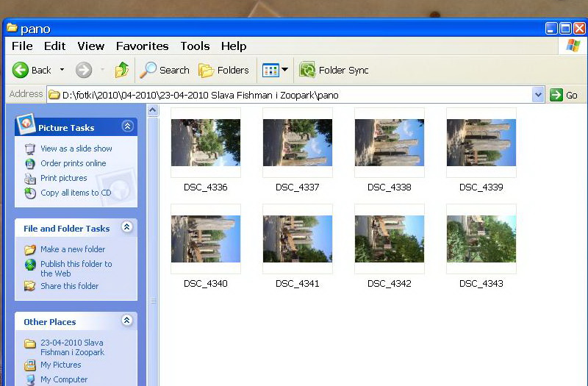This screenshot has width=588, height=386.
Task: Expand the address bar history dropdown
Action: 538,95
